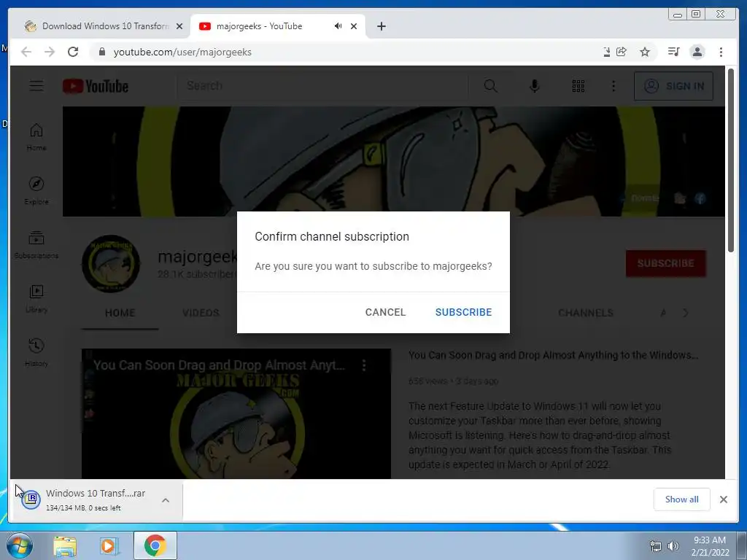747x560 pixels.
Task: Close the Download Windows 10 tab
Action: [x=179, y=26]
